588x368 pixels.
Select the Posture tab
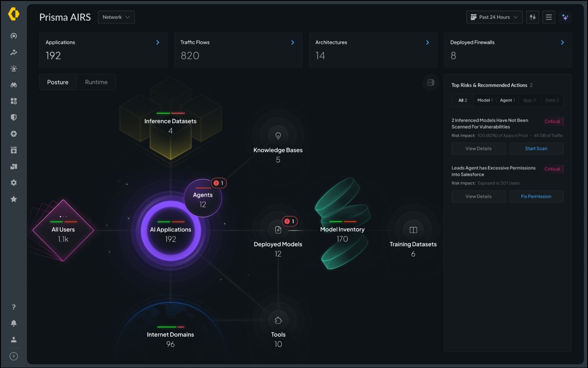(x=58, y=82)
